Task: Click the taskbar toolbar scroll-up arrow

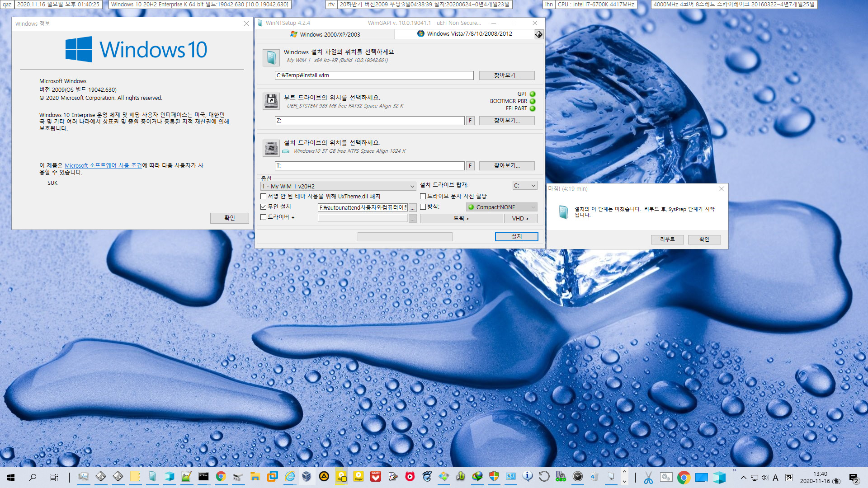Action: coord(624,472)
